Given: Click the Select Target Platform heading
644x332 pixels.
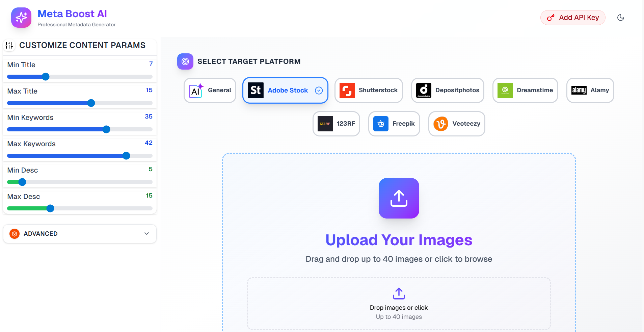Looking at the screenshot, I should click(249, 61).
